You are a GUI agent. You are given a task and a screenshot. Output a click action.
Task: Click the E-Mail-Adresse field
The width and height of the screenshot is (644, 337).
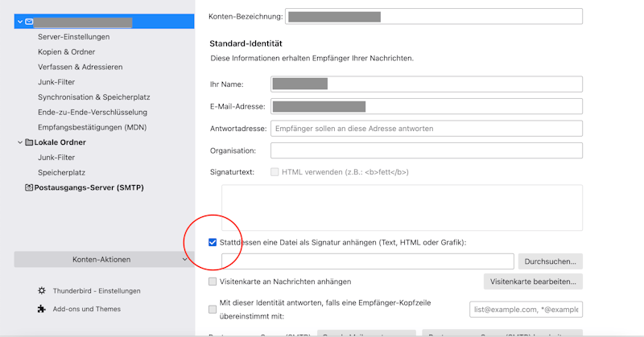[x=427, y=106]
